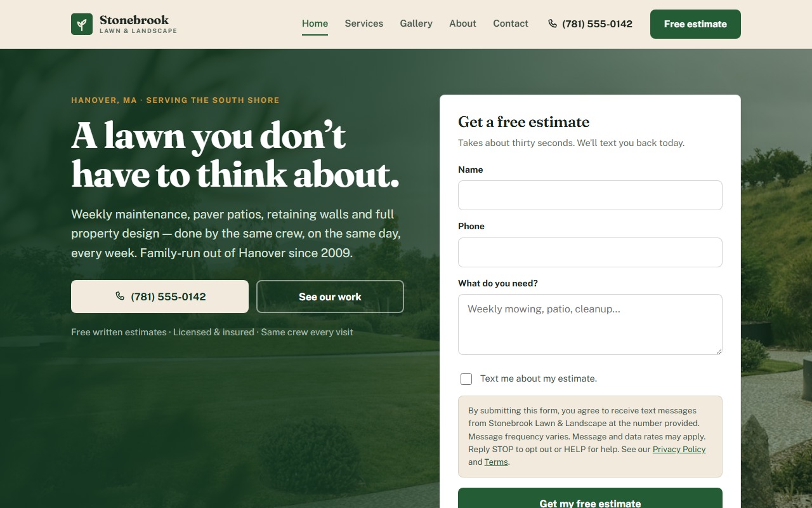This screenshot has width=812, height=508.
Task: Open the Privacy Policy link
Action: [x=679, y=449]
